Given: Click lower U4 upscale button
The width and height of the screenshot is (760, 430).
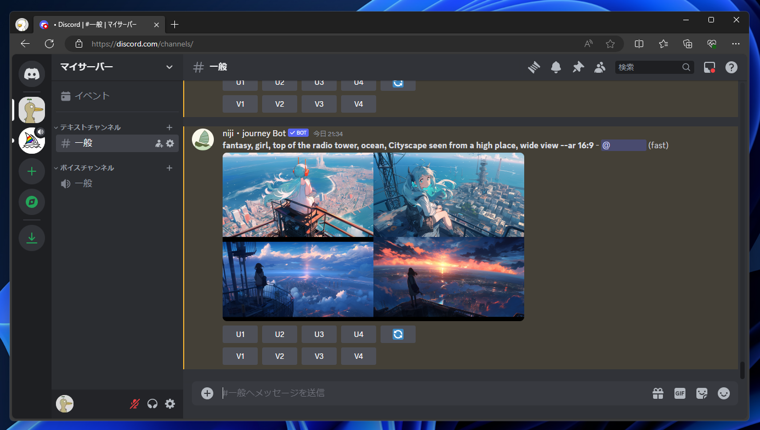Looking at the screenshot, I should (x=358, y=334).
